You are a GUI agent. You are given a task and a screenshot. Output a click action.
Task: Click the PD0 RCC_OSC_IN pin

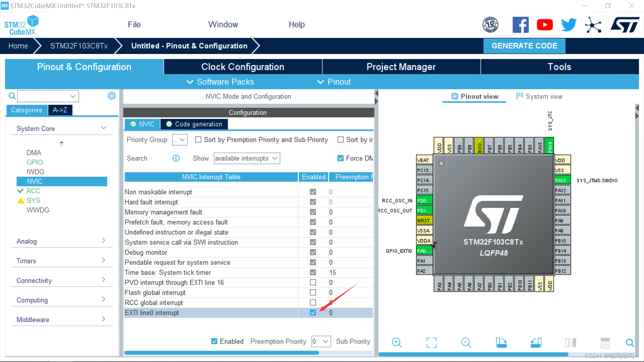coord(424,200)
